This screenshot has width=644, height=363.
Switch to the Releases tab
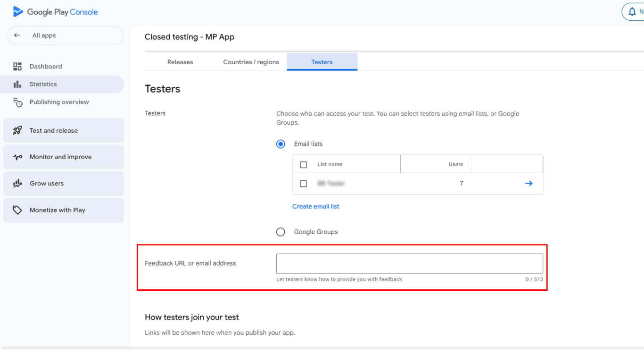(x=180, y=62)
